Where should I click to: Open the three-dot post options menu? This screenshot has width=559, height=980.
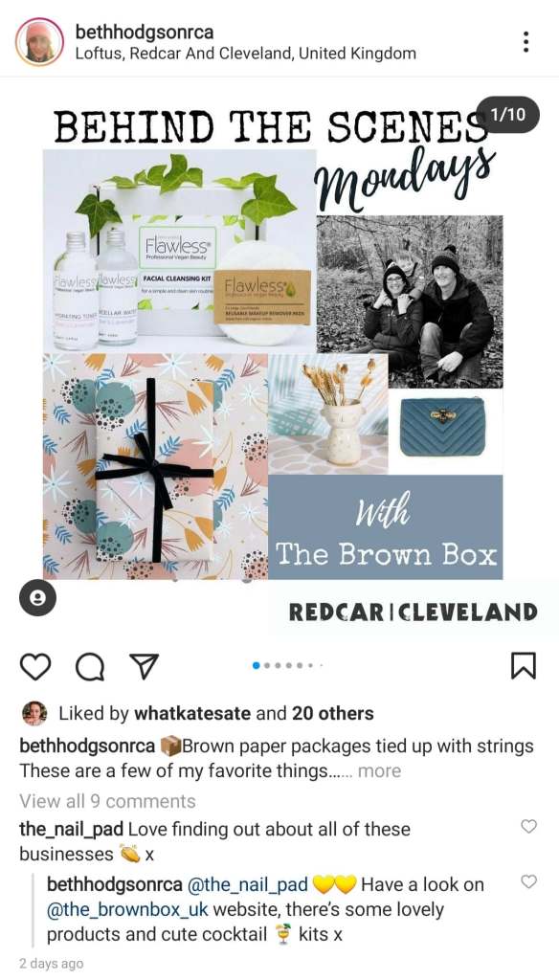[525, 42]
